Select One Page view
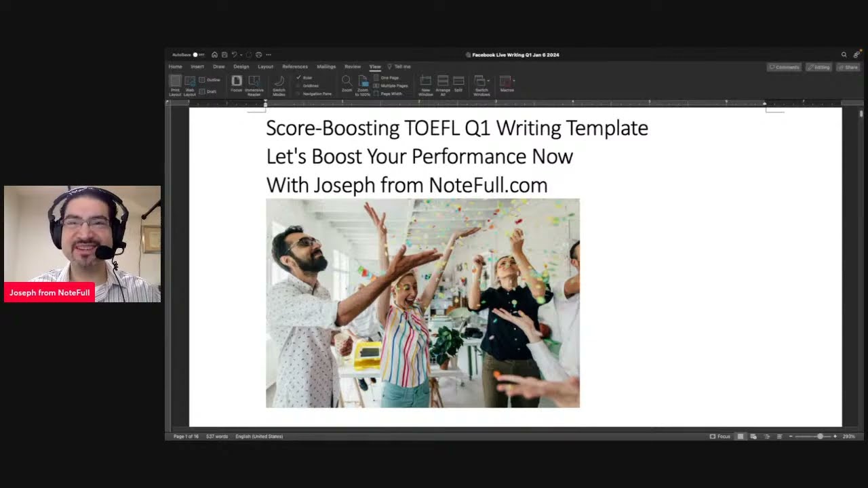 (x=387, y=78)
